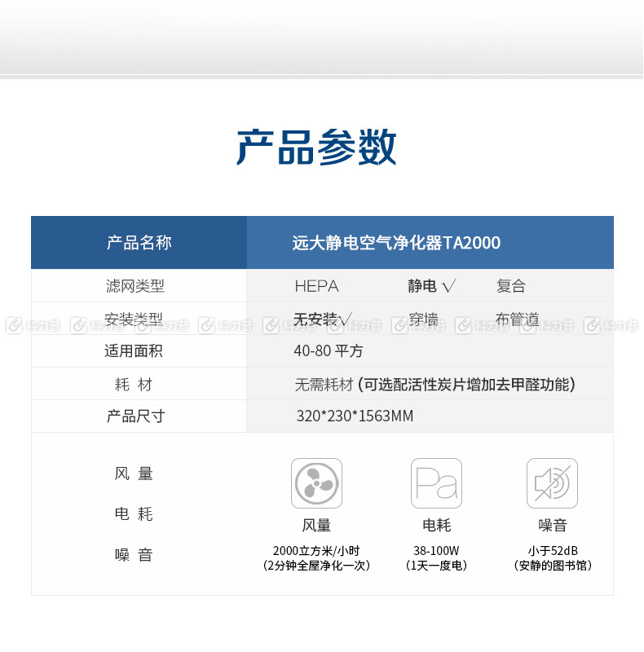Click the 电 耗 left column label

click(x=134, y=514)
